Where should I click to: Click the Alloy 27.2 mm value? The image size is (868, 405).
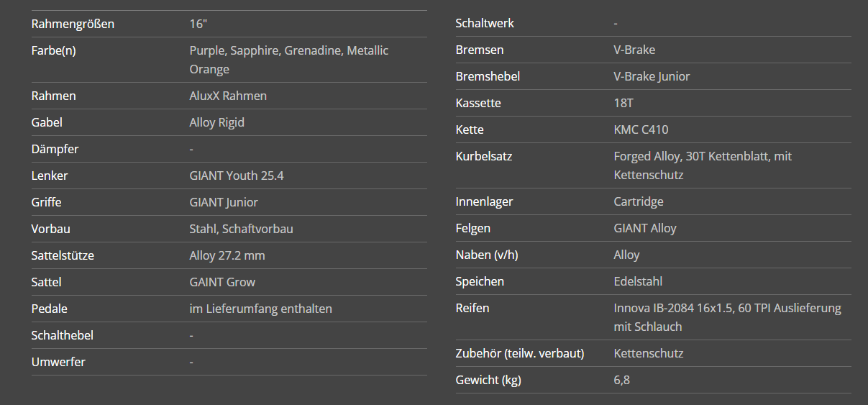(227, 255)
